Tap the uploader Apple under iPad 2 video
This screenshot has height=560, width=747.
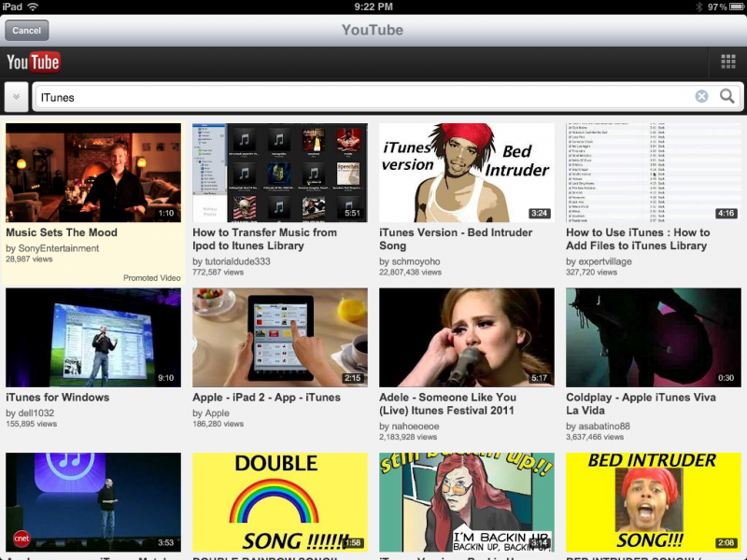tap(218, 413)
